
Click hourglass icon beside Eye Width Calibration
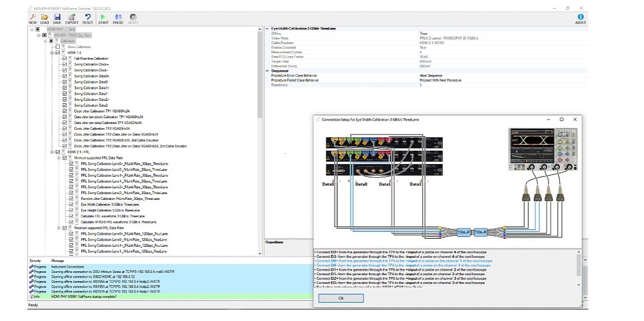coord(77,205)
